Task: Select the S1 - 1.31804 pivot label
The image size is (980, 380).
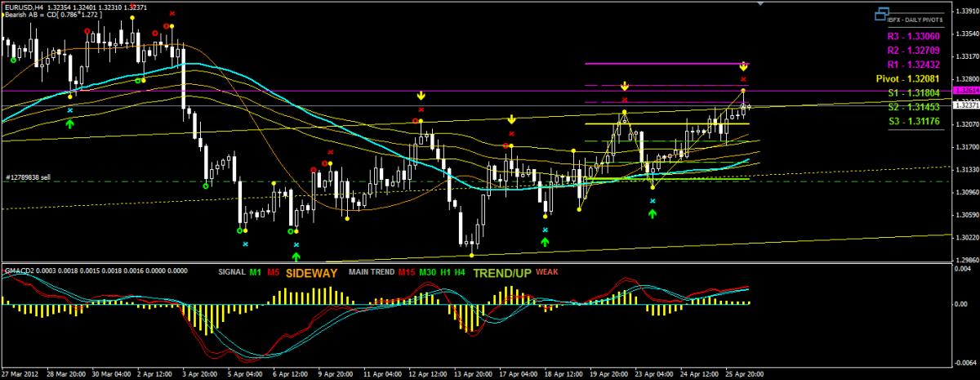Action: click(913, 93)
